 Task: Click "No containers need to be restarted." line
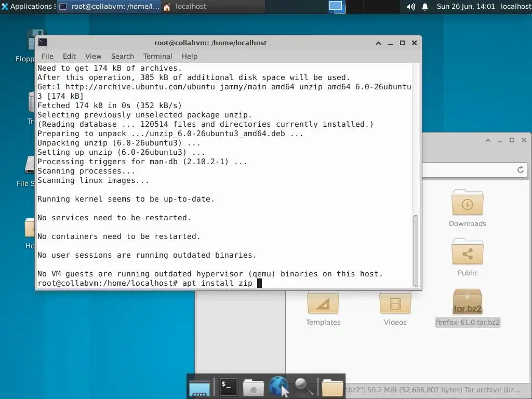[x=119, y=236]
